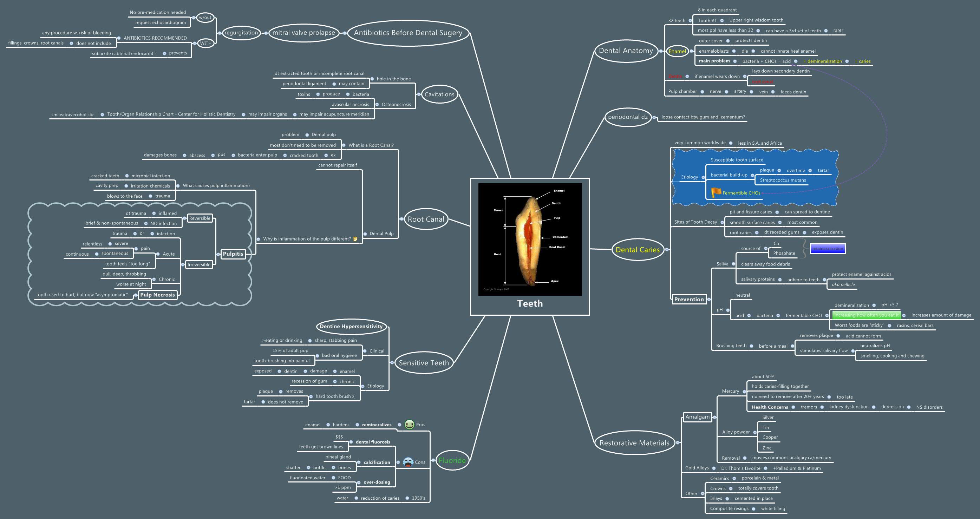This screenshot has width=980, height=519.
Task: Select the central Teeth topic
Action: (x=530, y=303)
